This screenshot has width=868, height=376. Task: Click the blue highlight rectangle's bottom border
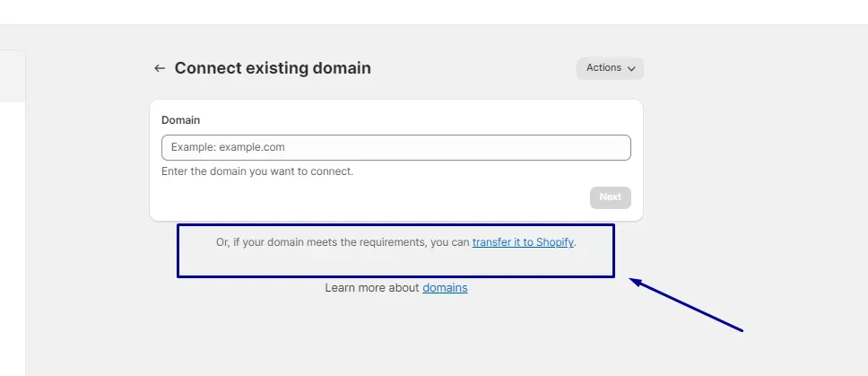pyautogui.click(x=395, y=275)
